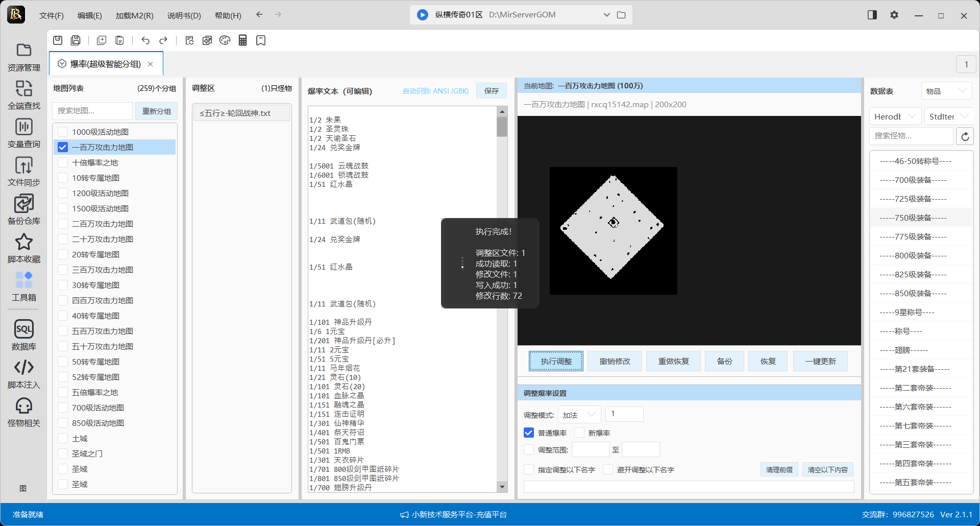
Task: Open the color palette toolbar icon
Action: tap(225, 40)
